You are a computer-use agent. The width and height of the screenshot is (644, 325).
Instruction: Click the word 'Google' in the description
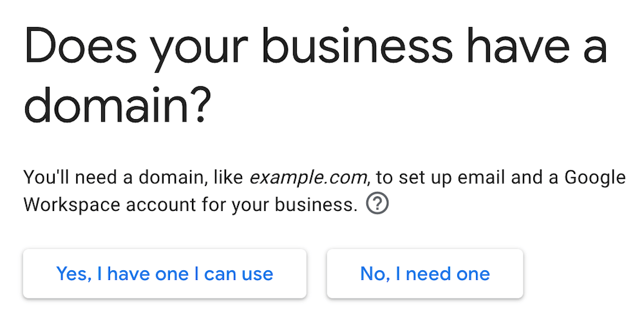[595, 178]
